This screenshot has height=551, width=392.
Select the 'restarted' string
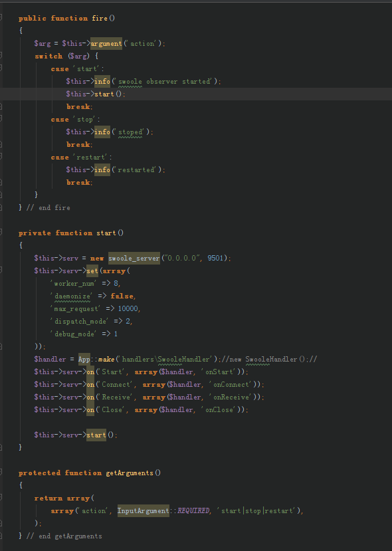tap(136, 170)
